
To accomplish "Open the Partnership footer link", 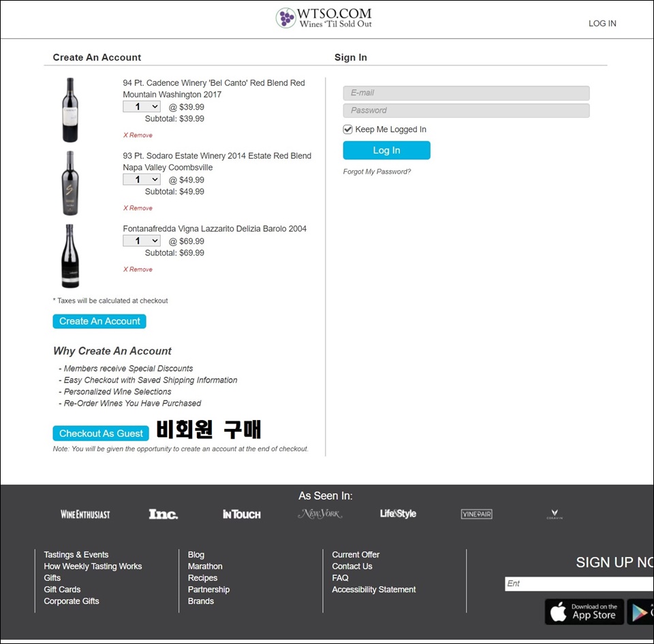I will [208, 590].
